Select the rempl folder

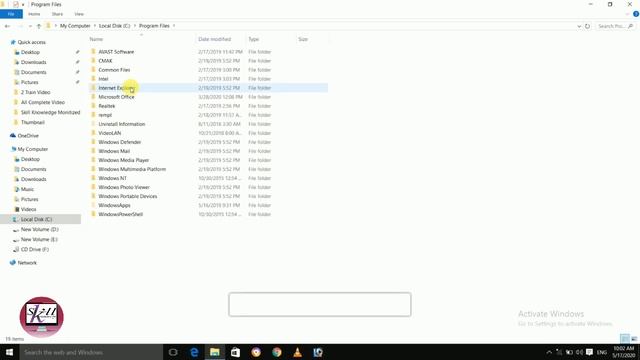coord(105,115)
